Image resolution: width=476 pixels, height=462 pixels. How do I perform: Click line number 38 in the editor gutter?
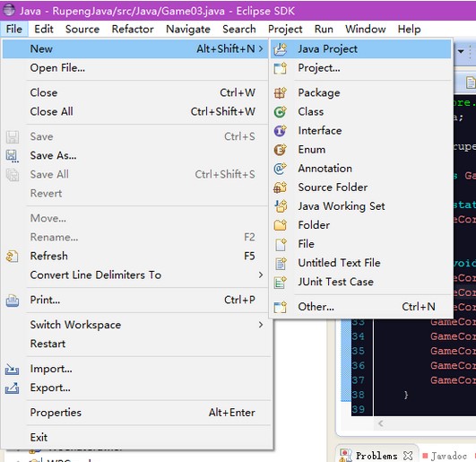point(359,395)
